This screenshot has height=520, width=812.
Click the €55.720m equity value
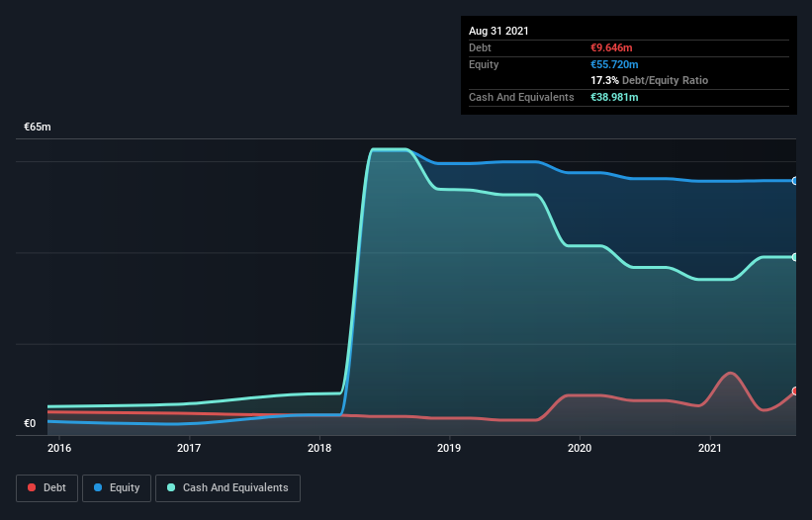pyautogui.click(x=614, y=64)
